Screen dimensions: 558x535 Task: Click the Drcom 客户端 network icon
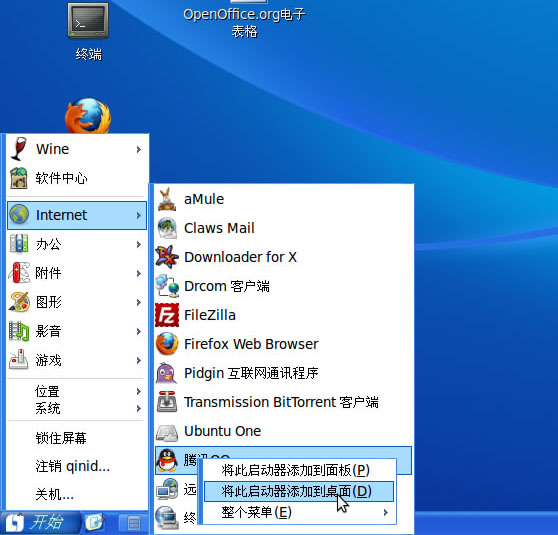coord(167,286)
